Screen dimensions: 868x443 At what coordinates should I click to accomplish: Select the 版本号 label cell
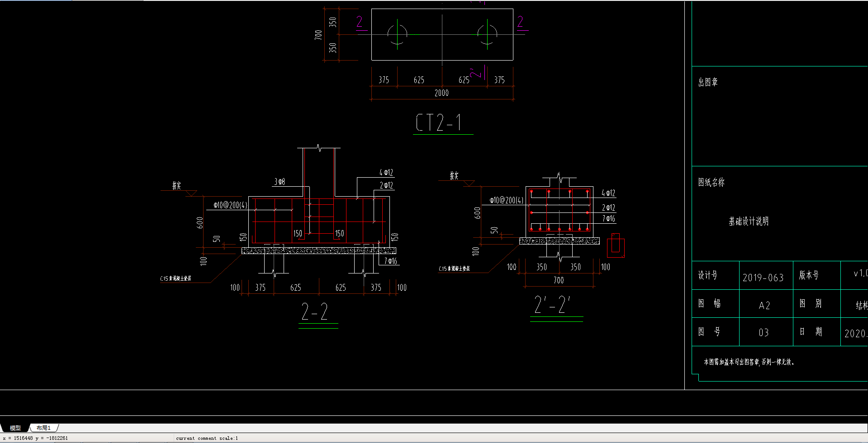(809, 275)
